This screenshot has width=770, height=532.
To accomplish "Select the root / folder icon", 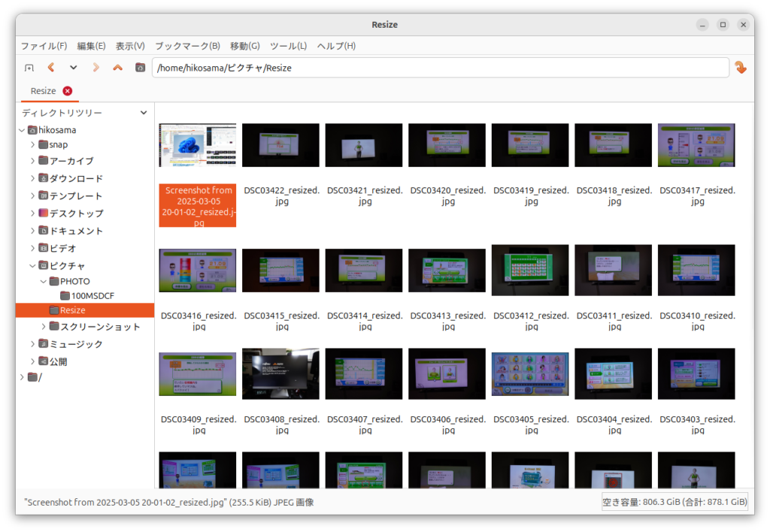I will (32, 377).
